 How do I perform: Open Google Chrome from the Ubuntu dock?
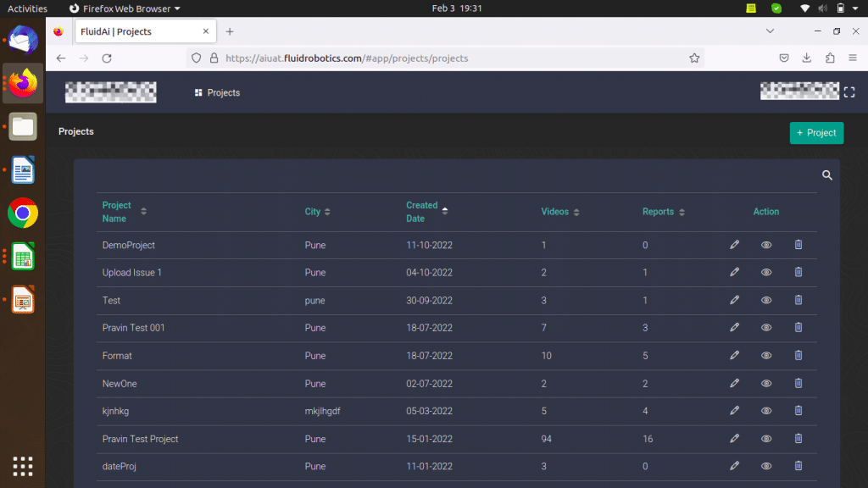point(23,213)
